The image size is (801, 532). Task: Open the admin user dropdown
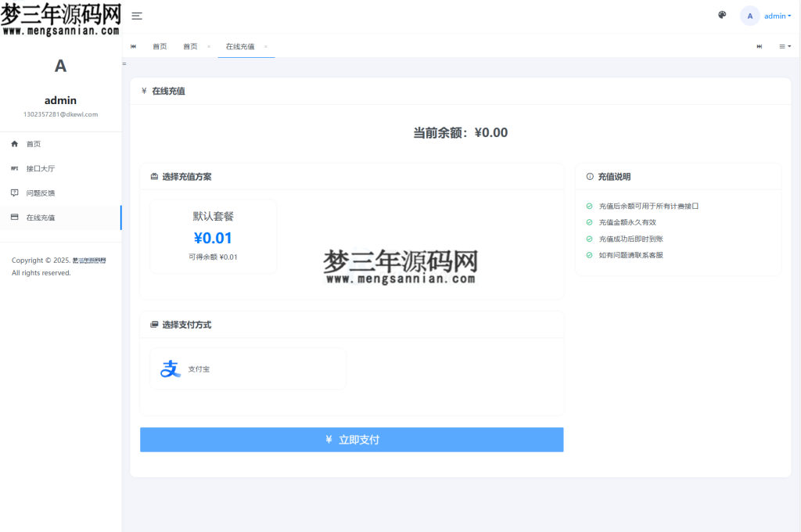coord(777,16)
